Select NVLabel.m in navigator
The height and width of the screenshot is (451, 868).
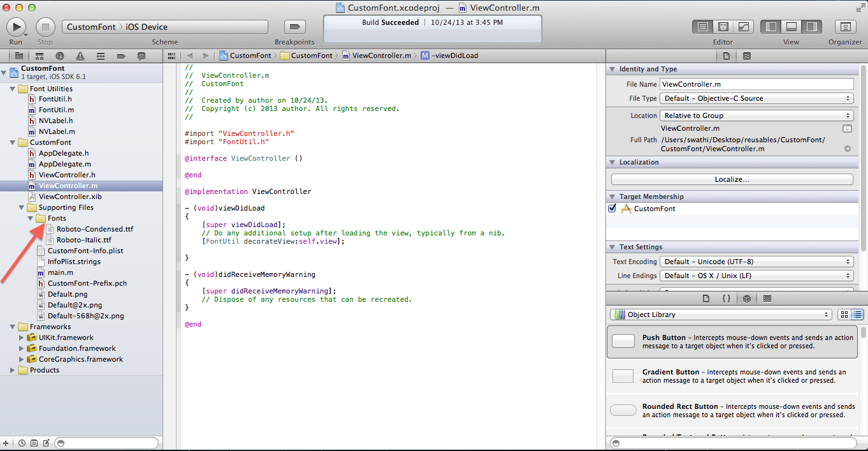(57, 131)
